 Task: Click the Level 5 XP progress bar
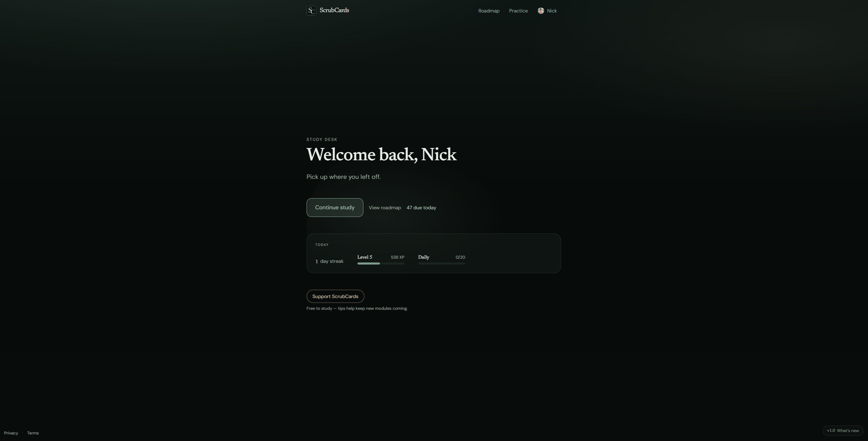click(381, 263)
